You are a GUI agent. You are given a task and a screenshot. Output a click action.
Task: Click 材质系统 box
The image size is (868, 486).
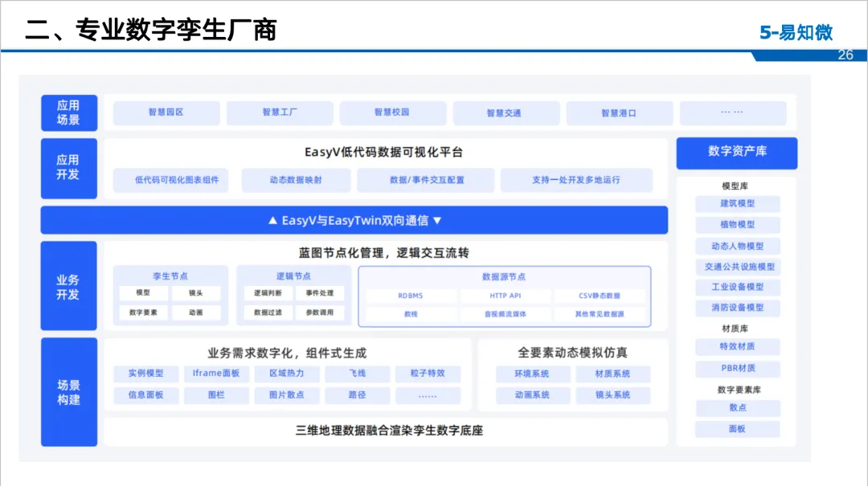pos(612,374)
